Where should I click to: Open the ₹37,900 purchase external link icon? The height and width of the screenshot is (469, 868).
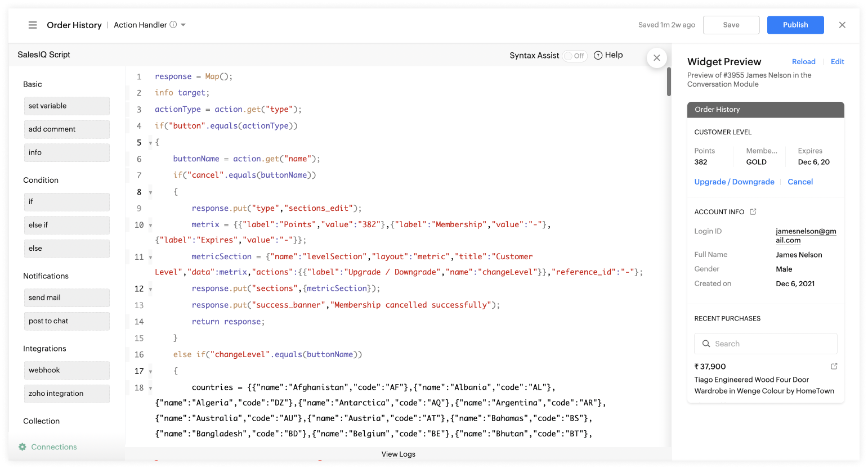click(834, 366)
